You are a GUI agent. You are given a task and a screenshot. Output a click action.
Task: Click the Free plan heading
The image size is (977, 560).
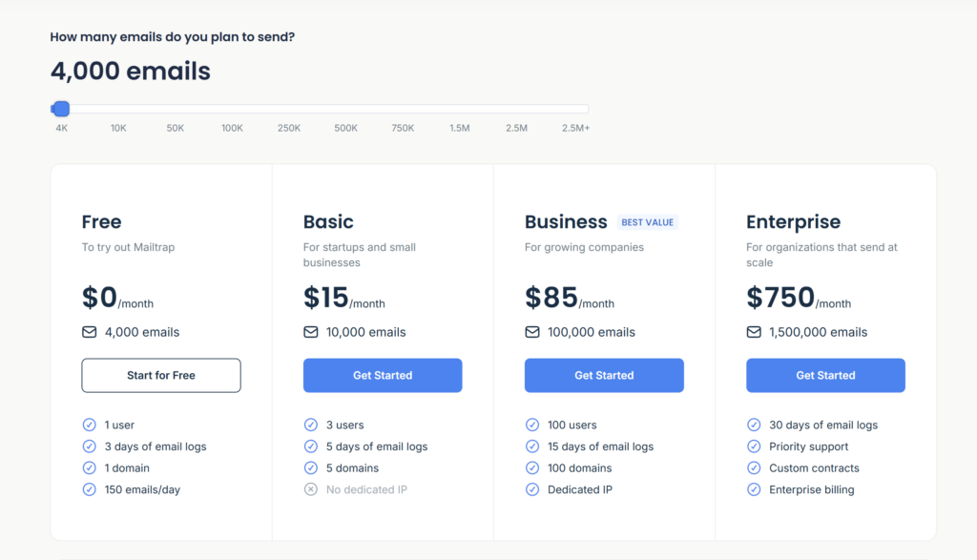101,221
